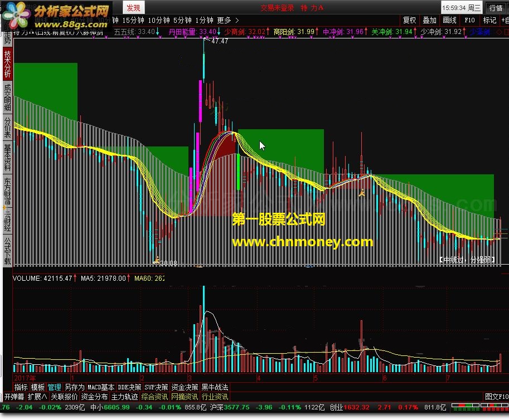Click the 指标 bottom tab
The height and width of the screenshot is (420, 509).
tap(21, 387)
